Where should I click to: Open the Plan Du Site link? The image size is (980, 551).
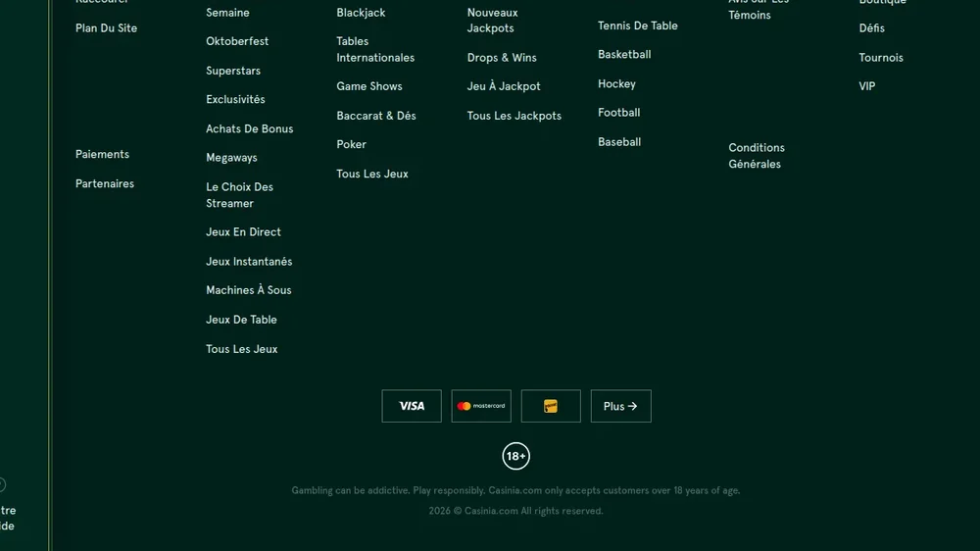pos(106,28)
